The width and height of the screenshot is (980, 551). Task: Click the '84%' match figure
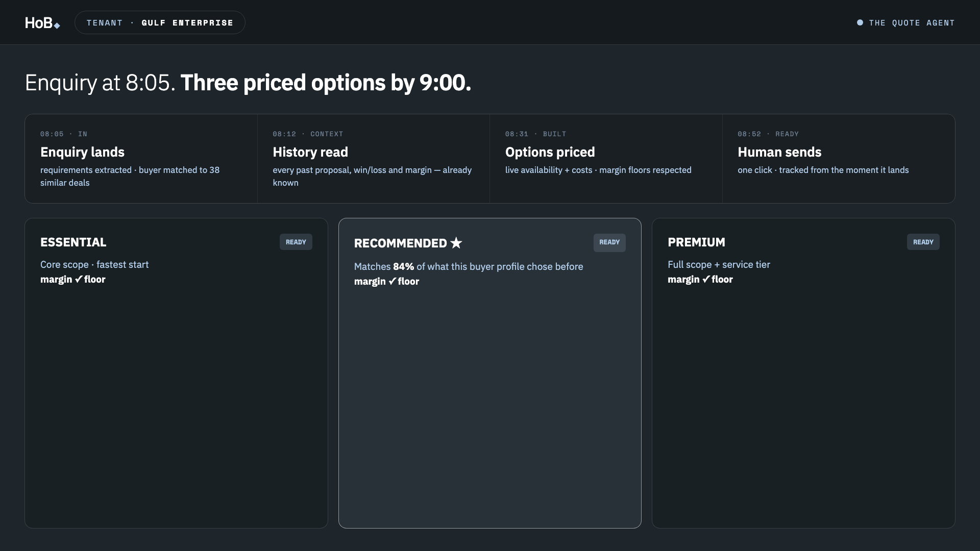tap(403, 267)
